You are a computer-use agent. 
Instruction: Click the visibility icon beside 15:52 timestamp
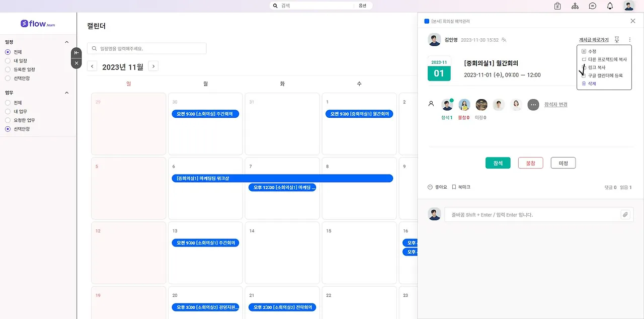click(504, 40)
